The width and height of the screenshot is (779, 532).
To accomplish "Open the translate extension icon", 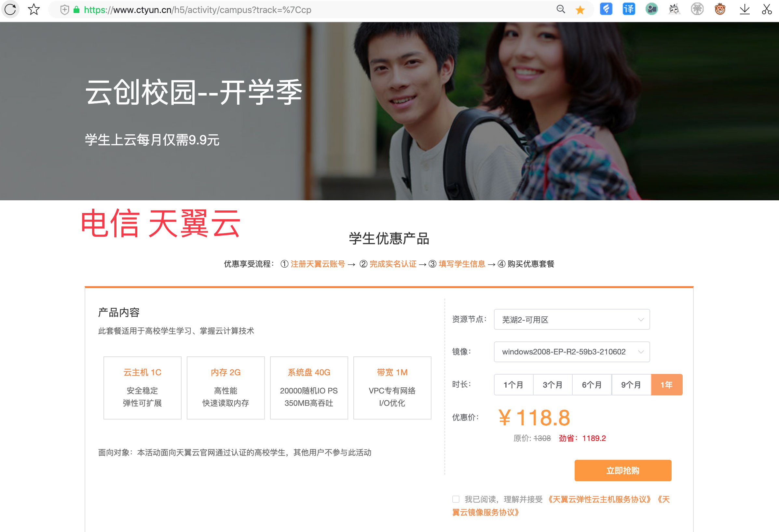I will pyautogui.click(x=628, y=9).
